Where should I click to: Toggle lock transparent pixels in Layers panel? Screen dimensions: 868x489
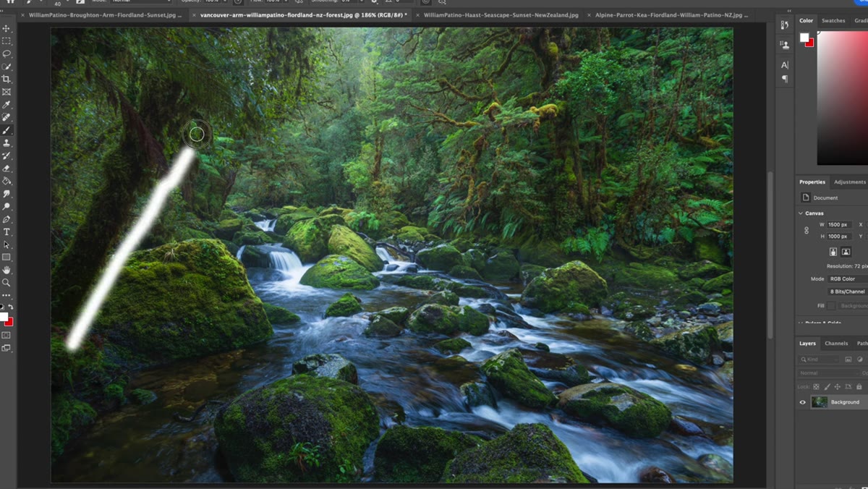817,387
